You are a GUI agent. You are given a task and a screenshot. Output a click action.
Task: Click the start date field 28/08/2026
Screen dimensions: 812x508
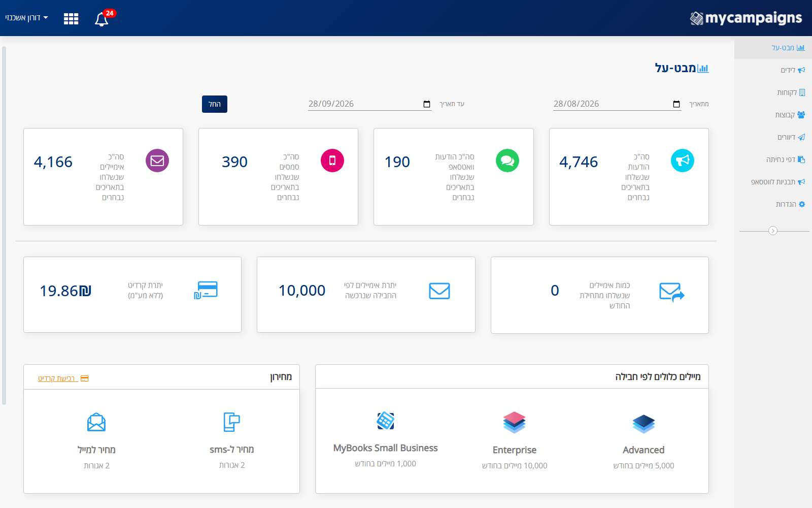pyautogui.click(x=617, y=104)
